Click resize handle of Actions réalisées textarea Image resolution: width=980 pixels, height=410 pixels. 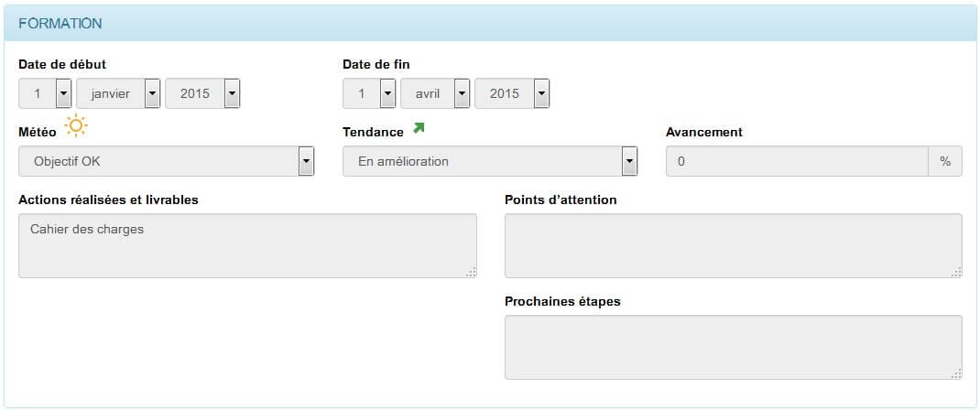click(471, 272)
